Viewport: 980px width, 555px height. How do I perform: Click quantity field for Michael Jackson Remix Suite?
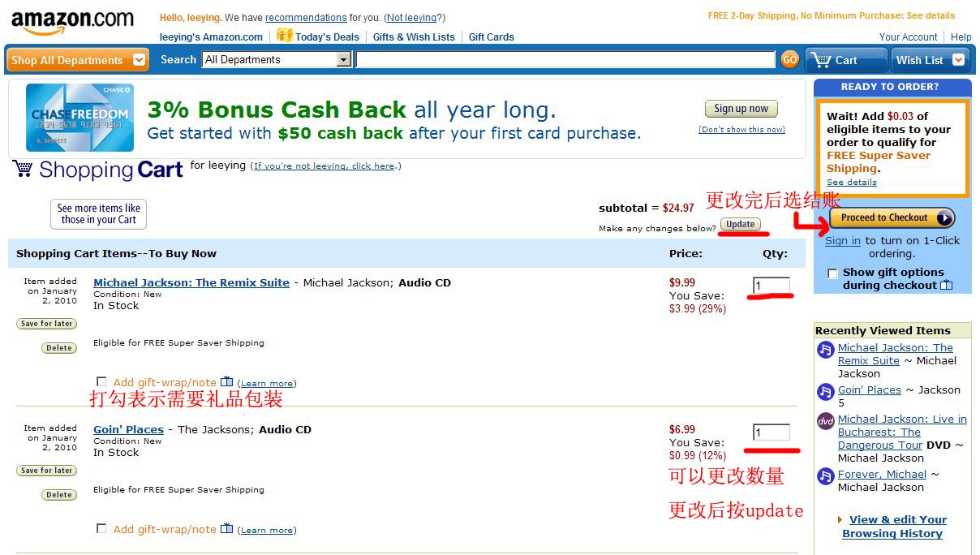click(772, 286)
